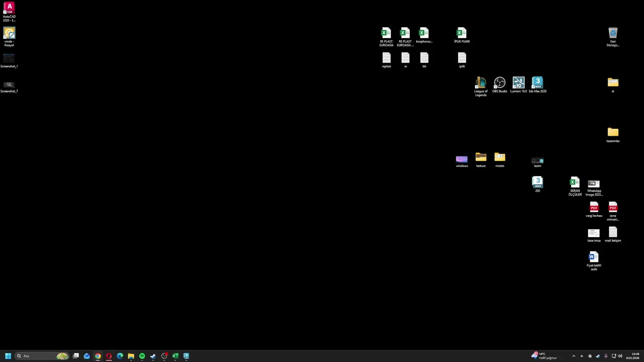Open 3ds Max from the taskbar
This screenshot has width=644, height=362.
click(186, 356)
